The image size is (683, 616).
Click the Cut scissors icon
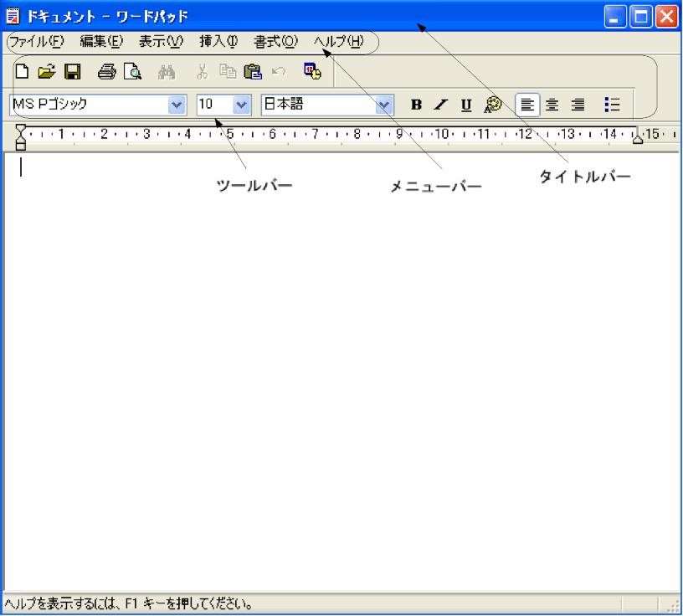[x=202, y=71]
